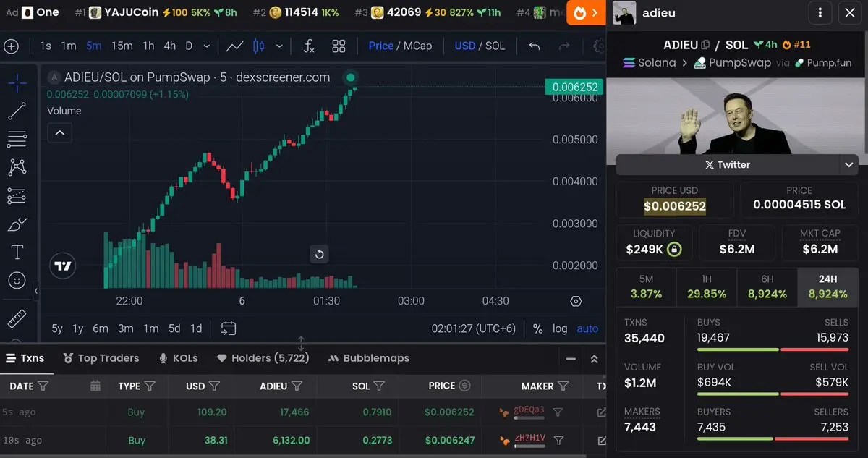868x458 pixels.
Task: Switch chart to MCap mode
Action: tap(417, 46)
